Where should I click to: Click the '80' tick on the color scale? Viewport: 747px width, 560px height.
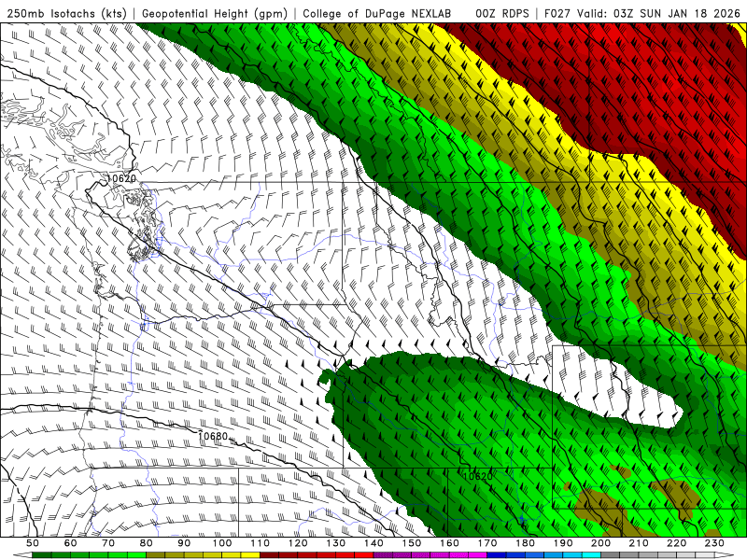(x=147, y=543)
